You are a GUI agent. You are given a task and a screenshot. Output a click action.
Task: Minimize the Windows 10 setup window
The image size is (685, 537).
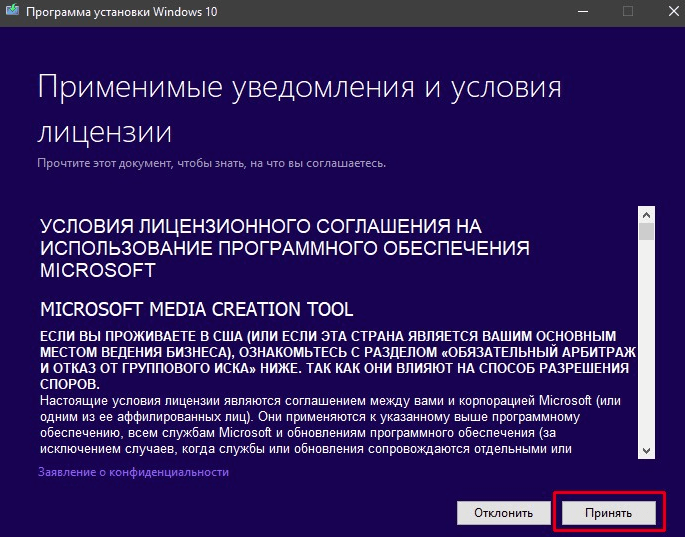point(583,12)
